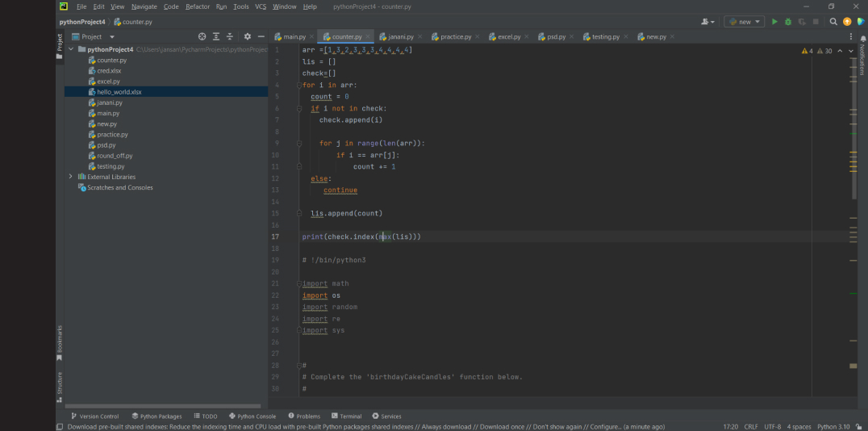The width and height of the screenshot is (868, 431).
Task: Open the JetBrains Toolbox icon at top right
Action: click(x=861, y=22)
